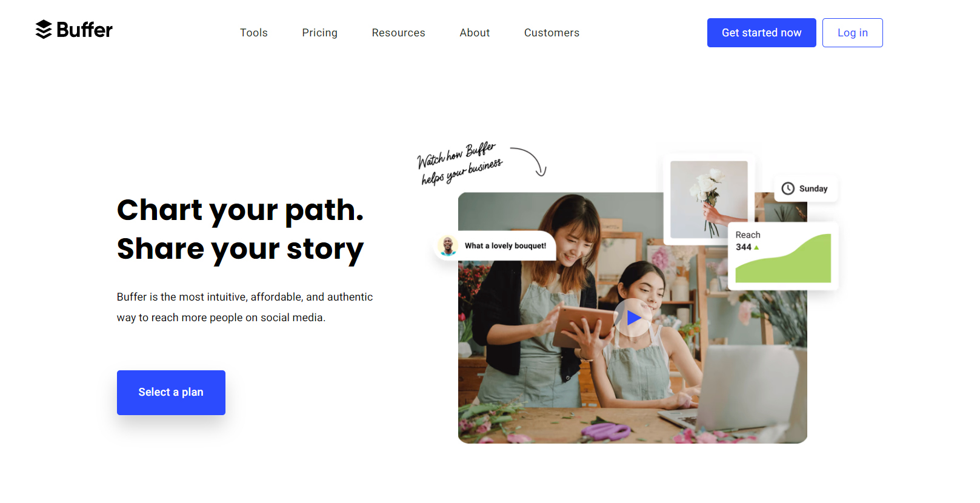Click the "What a lovely bouquet!" comment bubble
Viewport: 980px width, 503px height.
[x=505, y=245]
